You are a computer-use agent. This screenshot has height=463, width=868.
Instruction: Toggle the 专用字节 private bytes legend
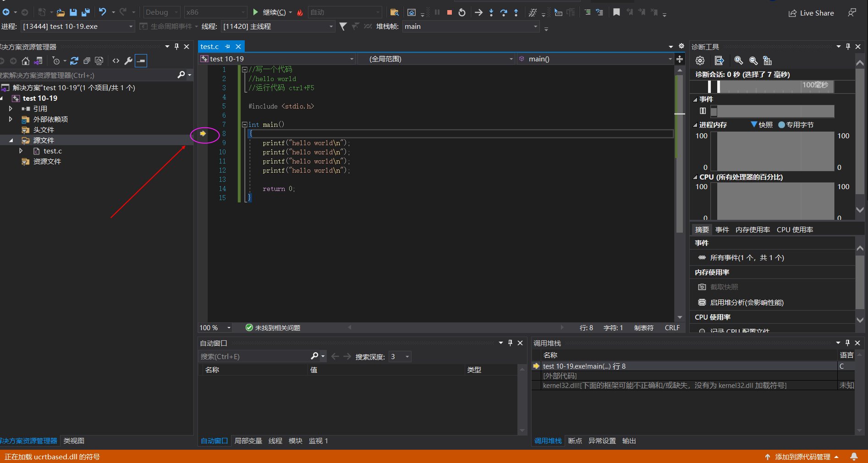[796, 125]
